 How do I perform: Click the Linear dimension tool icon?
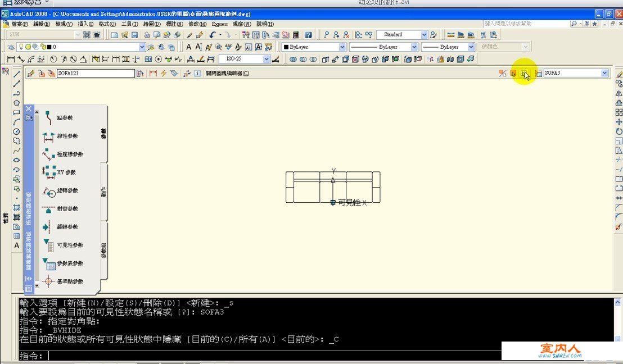coord(11,59)
